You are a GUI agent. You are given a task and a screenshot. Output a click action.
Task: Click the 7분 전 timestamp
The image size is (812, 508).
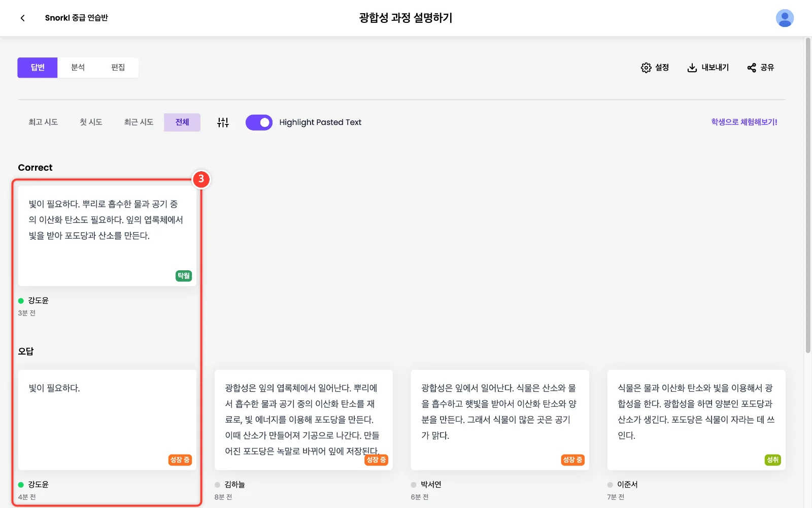(x=616, y=497)
